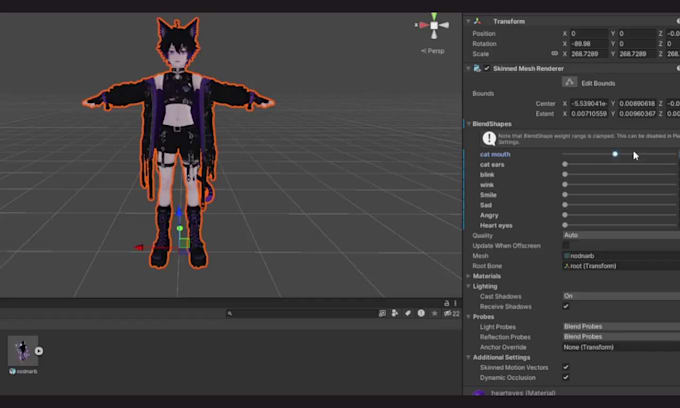
Task: Toggle hidden packages count icon showing 22
Action: tap(451, 313)
